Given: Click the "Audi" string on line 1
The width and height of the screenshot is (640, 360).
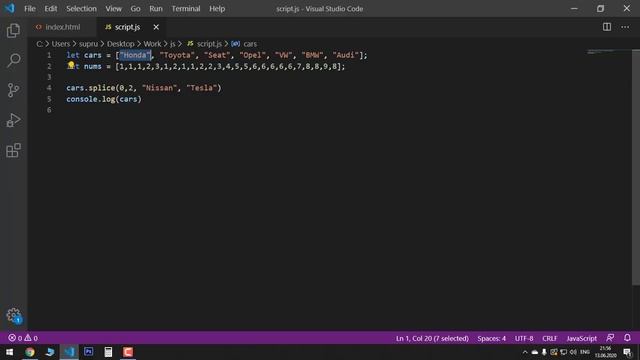Looking at the screenshot, I should (x=345, y=55).
